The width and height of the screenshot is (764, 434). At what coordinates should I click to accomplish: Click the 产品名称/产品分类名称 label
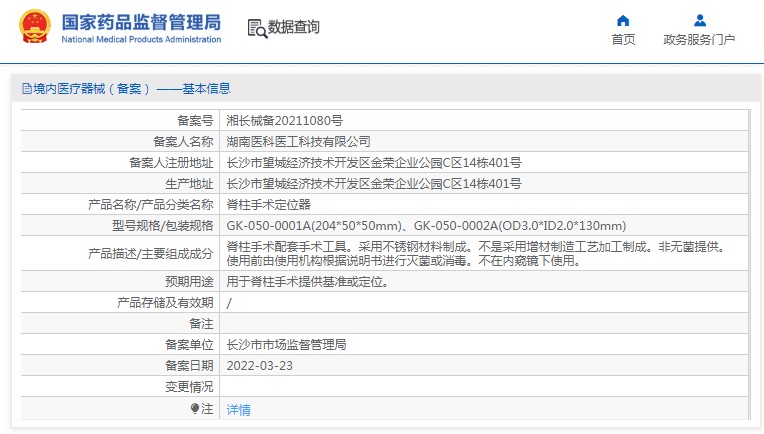coord(151,204)
